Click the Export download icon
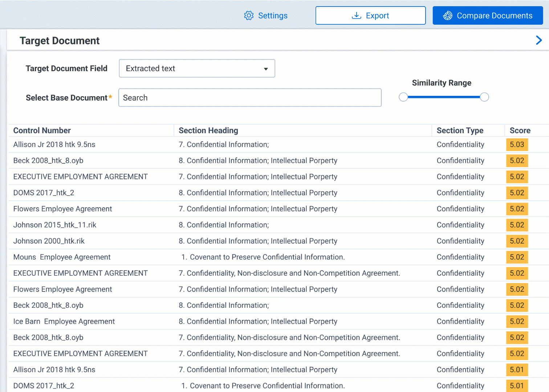 (357, 16)
